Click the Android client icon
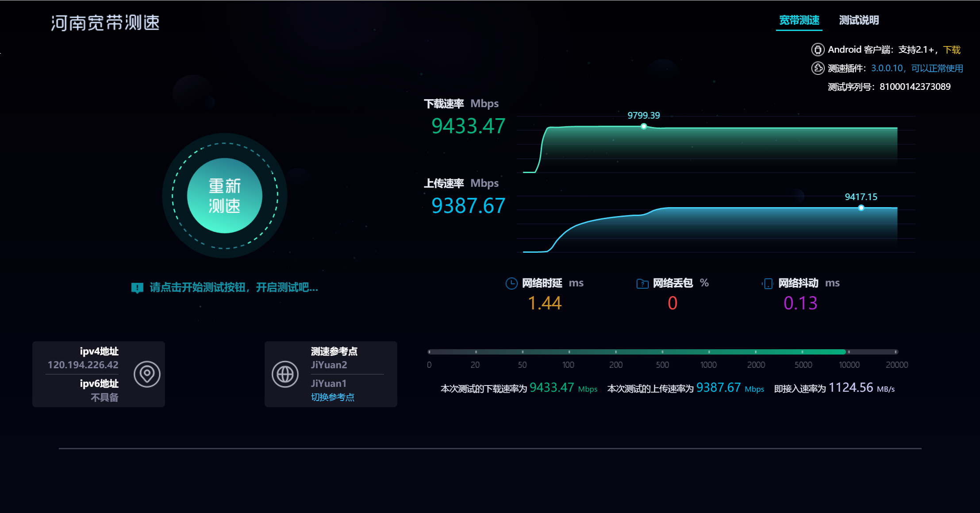Viewport: 980px width, 513px height. pos(818,50)
